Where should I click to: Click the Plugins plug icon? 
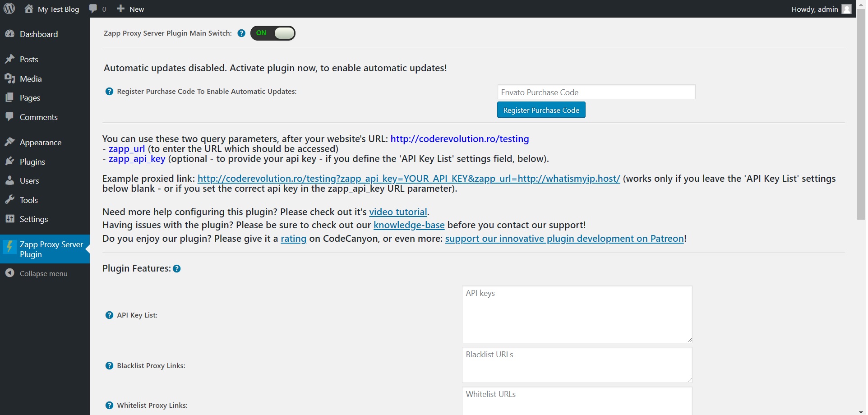tap(9, 161)
